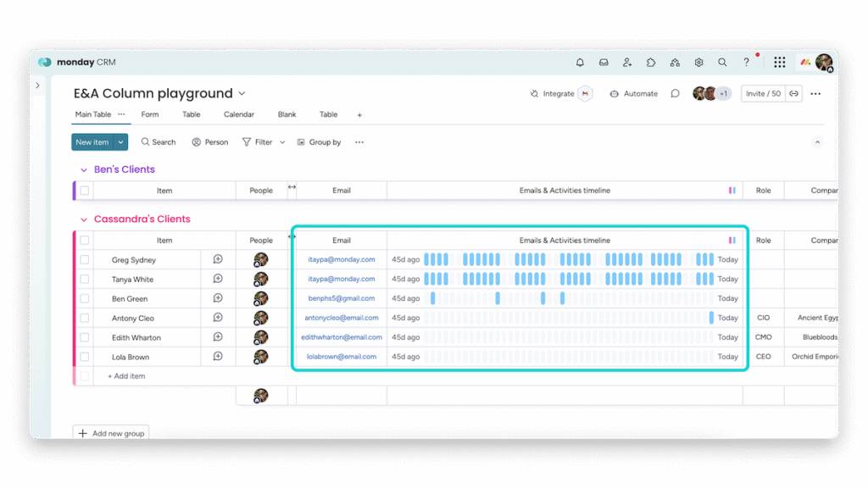Open the Table tab after Blank
The image size is (868, 488).
pos(328,114)
